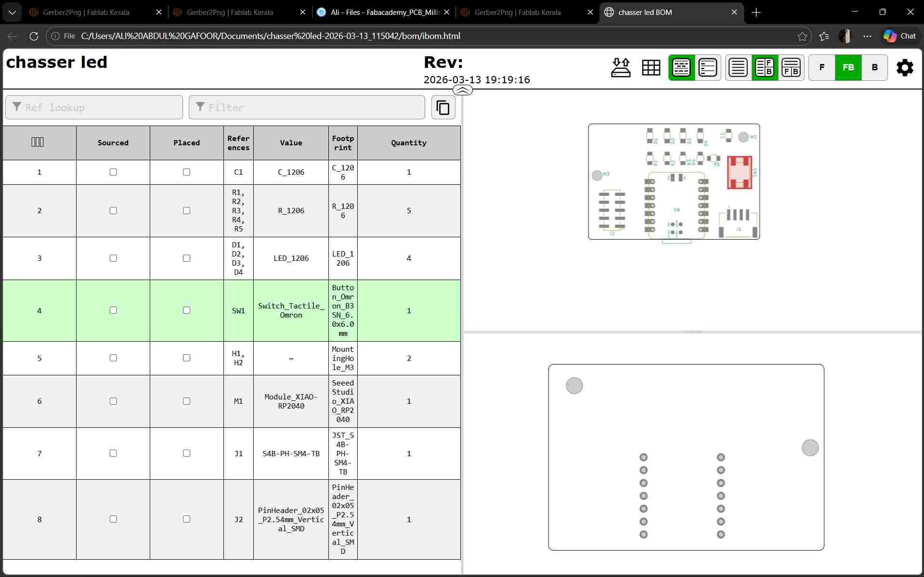Select BOM left, drawings right layout
The height and width of the screenshot is (577, 924).
pyautogui.click(x=765, y=67)
